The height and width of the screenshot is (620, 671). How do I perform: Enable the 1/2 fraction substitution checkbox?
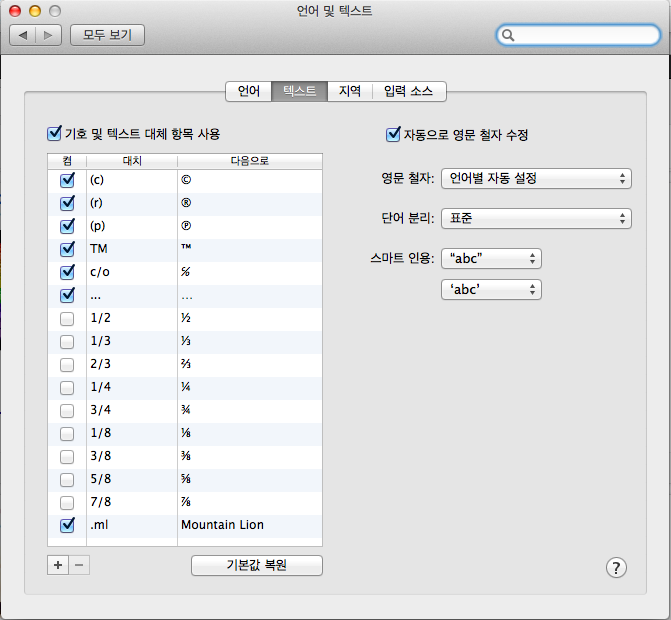pyautogui.click(x=67, y=319)
